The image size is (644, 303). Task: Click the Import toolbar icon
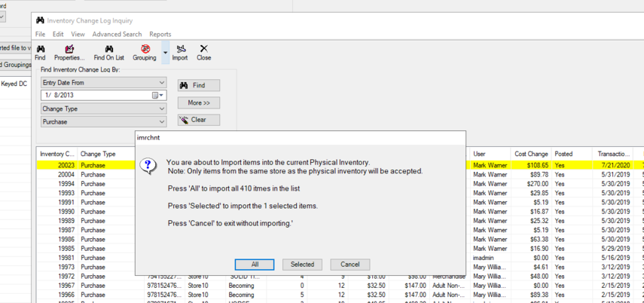point(180,53)
